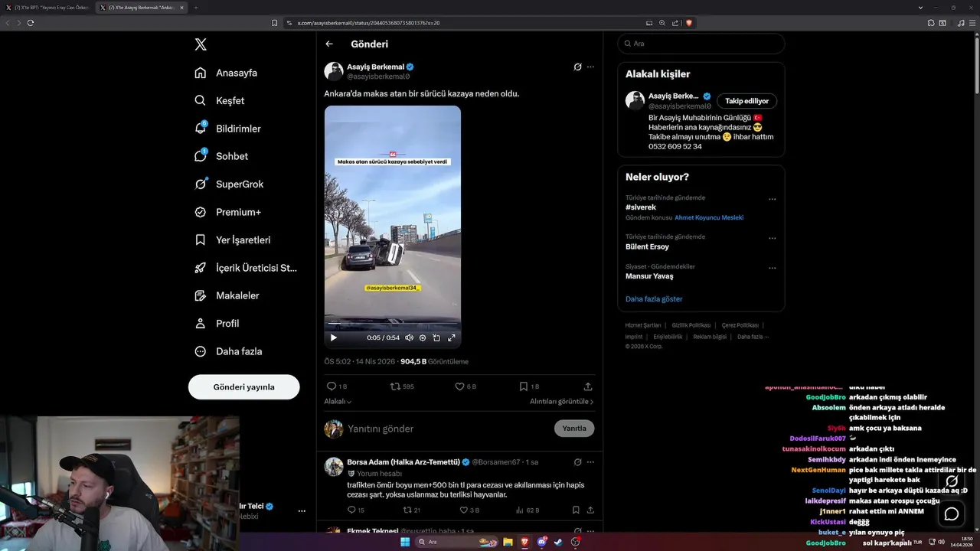
Task: Click the Grok icon on Asayiş Berkemal's post
Action: coord(577,67)
